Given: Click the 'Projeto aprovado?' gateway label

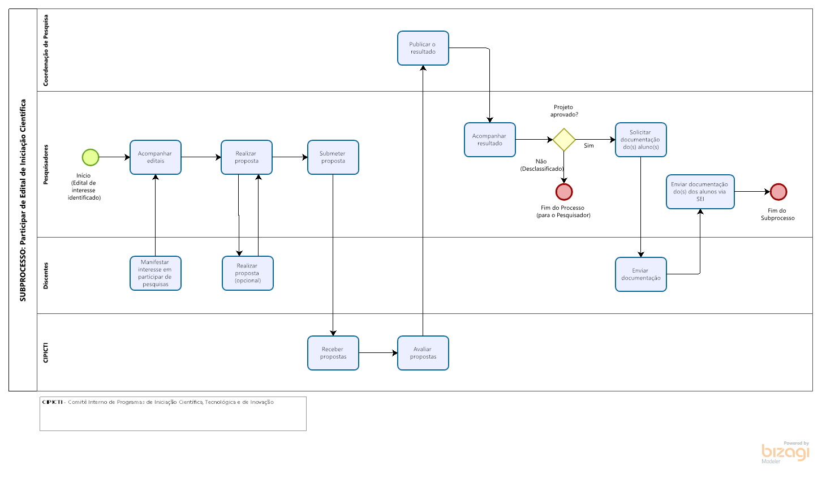Looking at the screenshot, I should click(564, 111).
